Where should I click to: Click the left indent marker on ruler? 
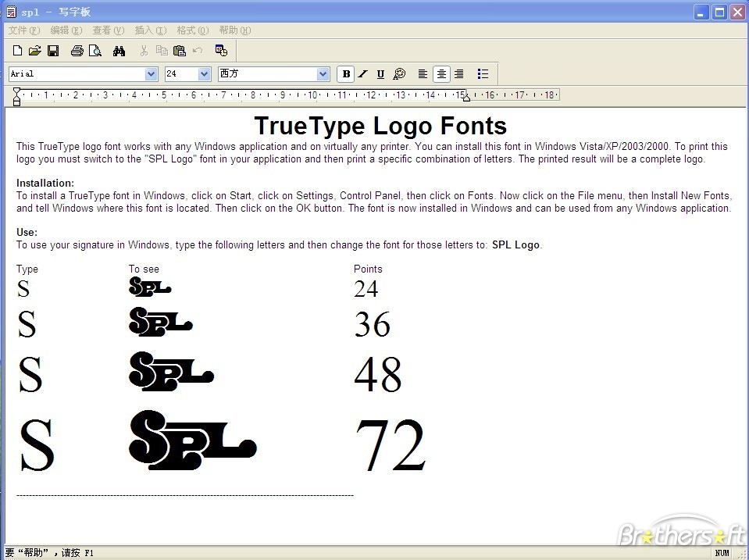point(16,97)
